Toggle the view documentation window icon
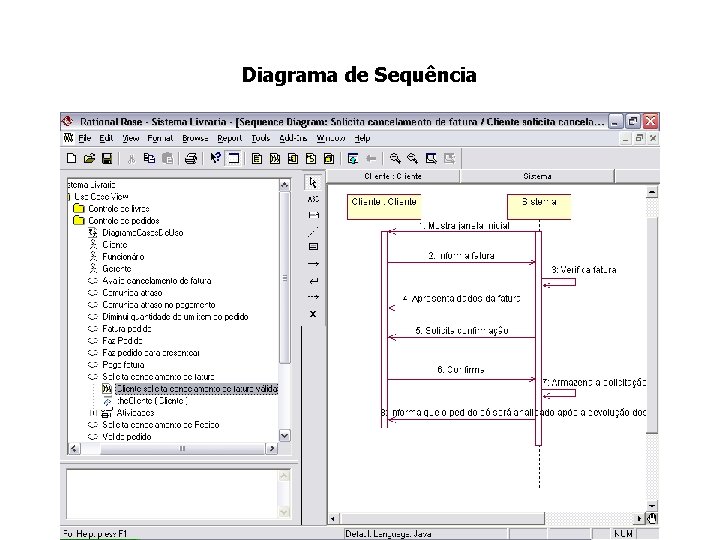Viewport: 720px width, 540px height. coord(234,158)
